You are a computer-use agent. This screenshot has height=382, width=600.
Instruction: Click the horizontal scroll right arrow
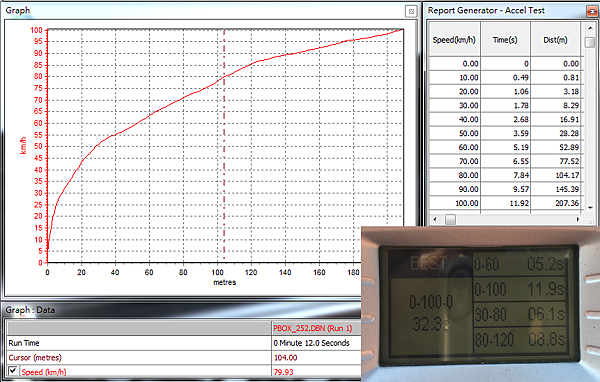(578, 219)
